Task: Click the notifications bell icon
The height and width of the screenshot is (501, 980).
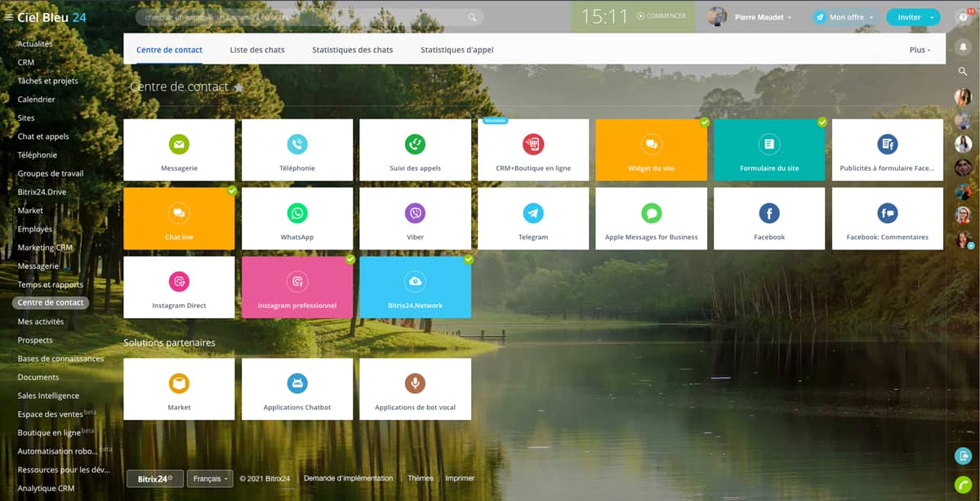Action: coord(964,47)
